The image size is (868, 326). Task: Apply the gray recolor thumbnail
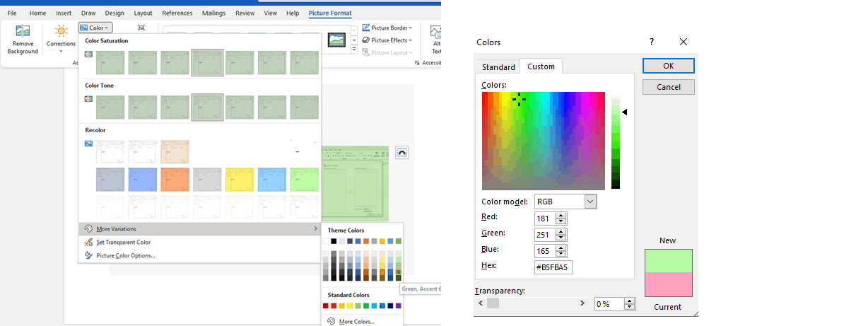[208, 180]
